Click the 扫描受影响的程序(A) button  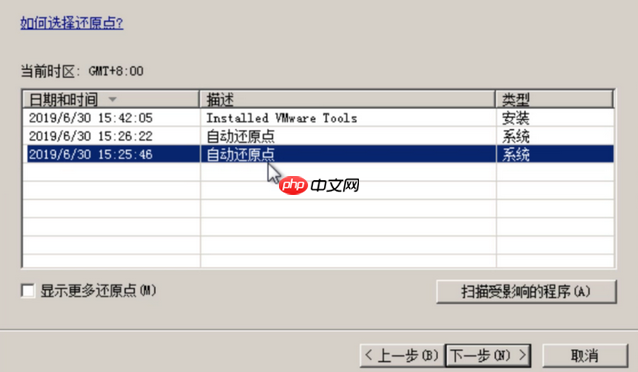point(526,291)
